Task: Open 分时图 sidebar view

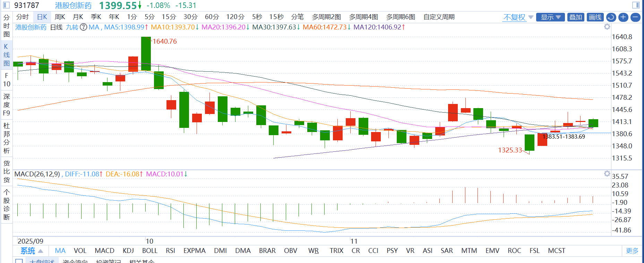Action: tap(7, 26)
